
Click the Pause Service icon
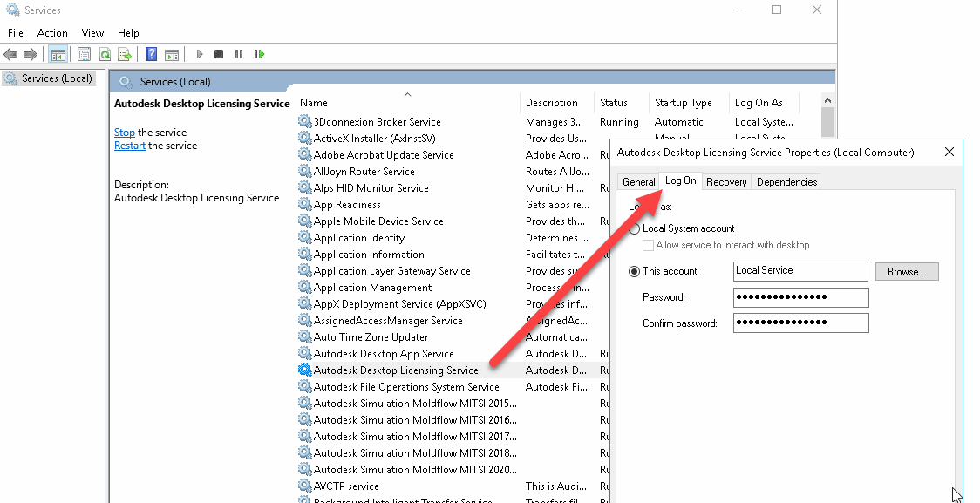coord(239,54)
